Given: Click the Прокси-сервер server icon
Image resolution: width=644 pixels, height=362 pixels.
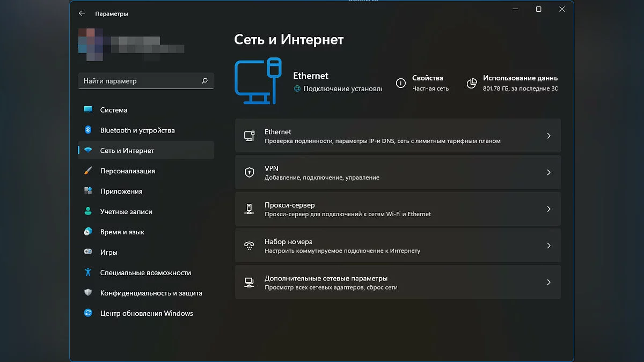Looking at the screenshot, I should (249, 209).
